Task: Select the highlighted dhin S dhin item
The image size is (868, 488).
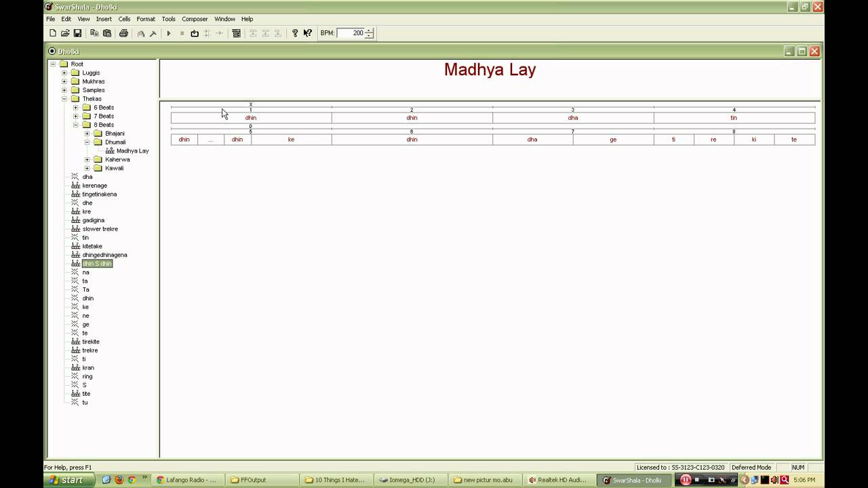Action: tap(97, 264)
